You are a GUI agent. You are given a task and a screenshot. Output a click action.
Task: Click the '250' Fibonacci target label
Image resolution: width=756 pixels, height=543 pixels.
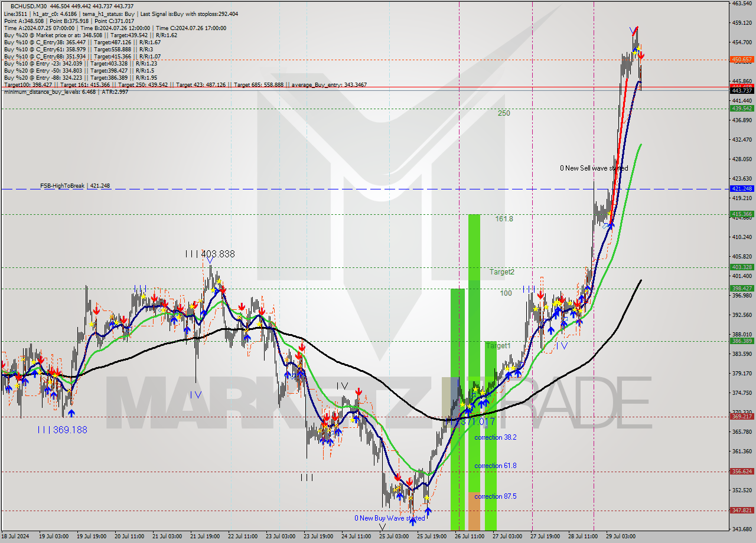504,113
